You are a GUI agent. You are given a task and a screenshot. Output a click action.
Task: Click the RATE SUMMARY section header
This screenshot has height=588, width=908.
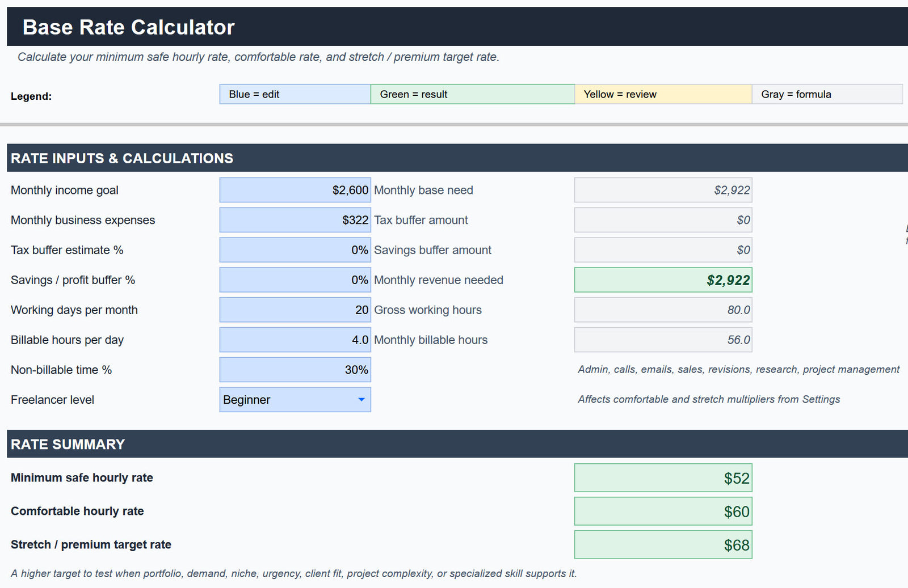click(68, 445)
